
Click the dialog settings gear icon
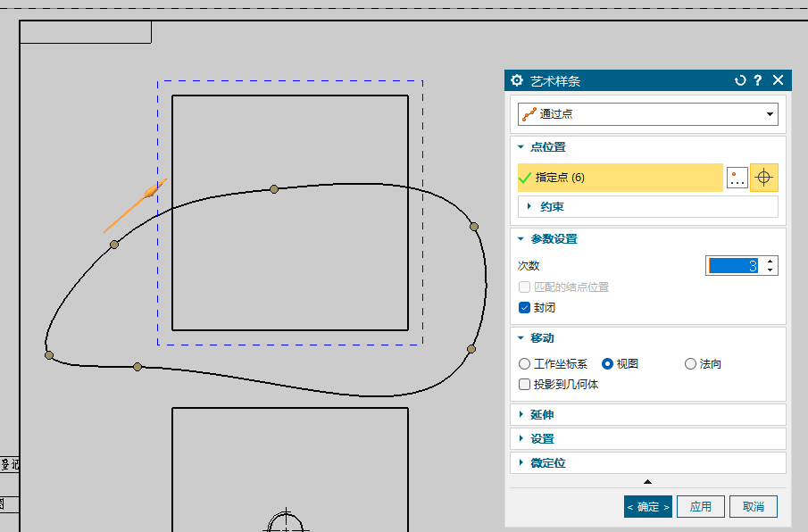click(x=517, y=80)
